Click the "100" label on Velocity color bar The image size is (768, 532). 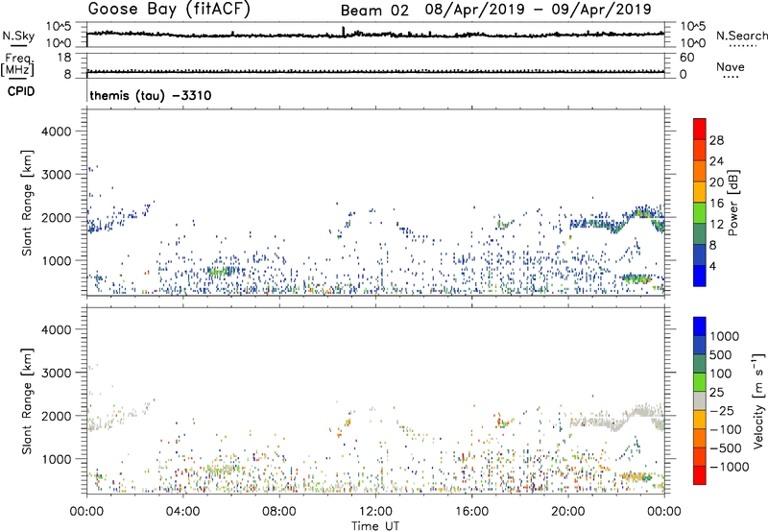pyautogui.click(x=721, y=374)
